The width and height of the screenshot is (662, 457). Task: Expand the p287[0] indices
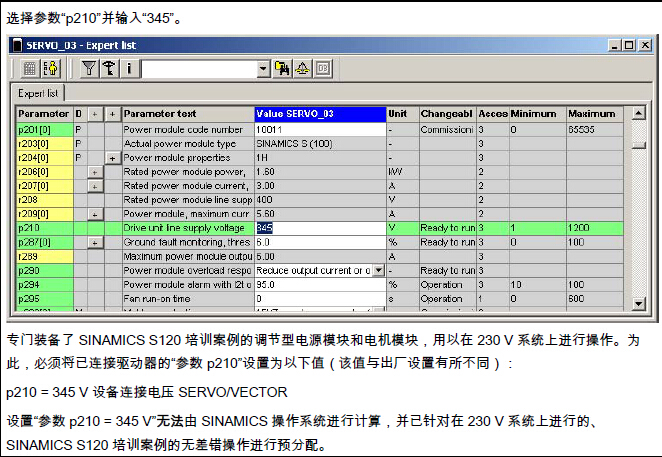point(95,243)
